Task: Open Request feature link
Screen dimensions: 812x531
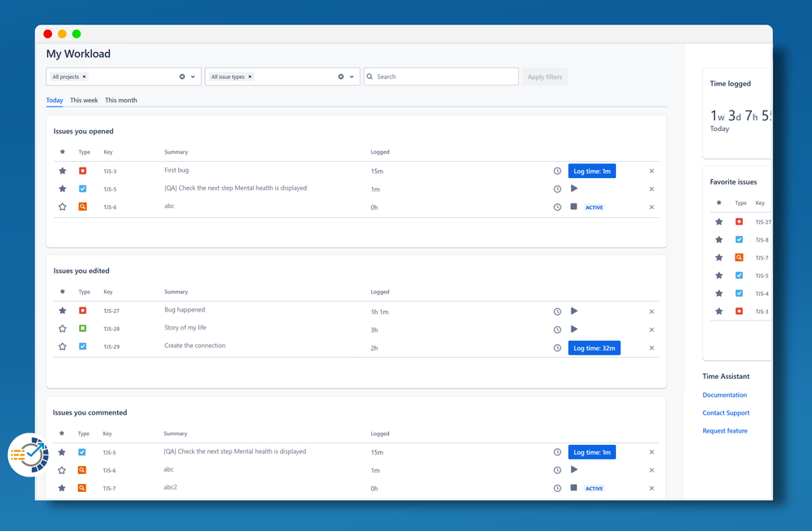Action: tap(725, 431)
